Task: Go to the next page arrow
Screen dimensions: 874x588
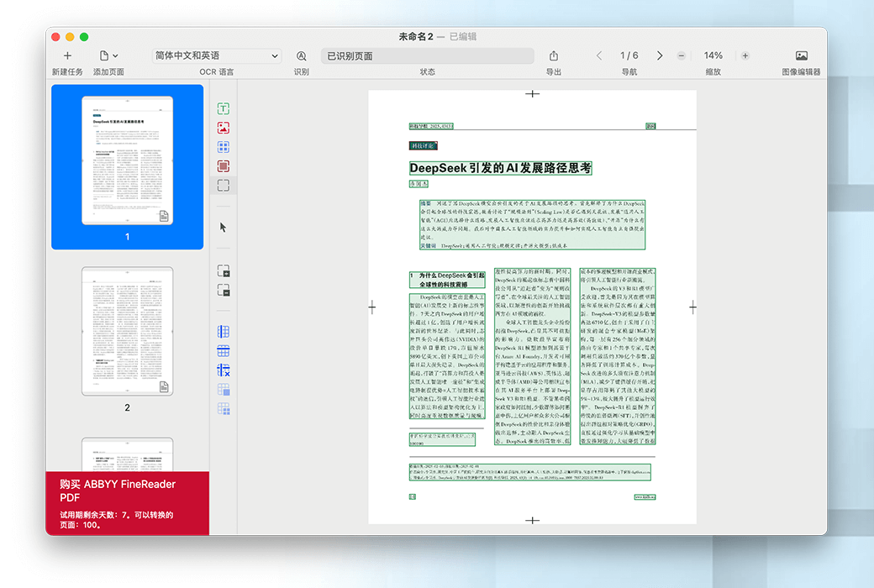Action: (660, 56)
